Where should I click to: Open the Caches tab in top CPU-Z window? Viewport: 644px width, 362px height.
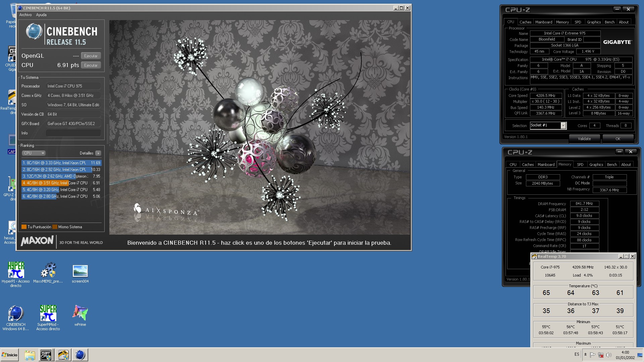click(525, 22)
